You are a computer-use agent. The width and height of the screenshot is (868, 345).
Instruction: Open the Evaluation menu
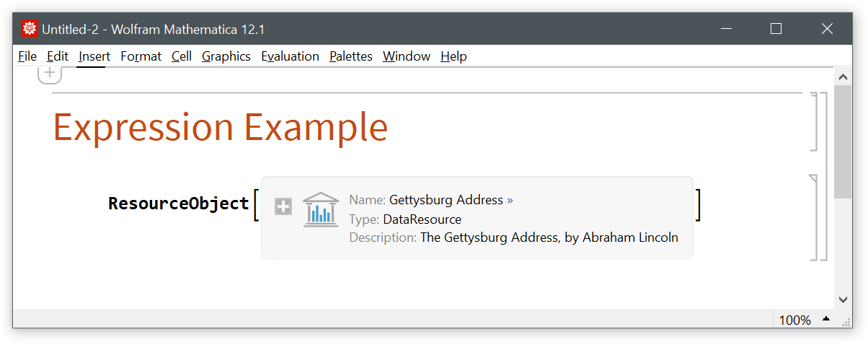[290, 56]
